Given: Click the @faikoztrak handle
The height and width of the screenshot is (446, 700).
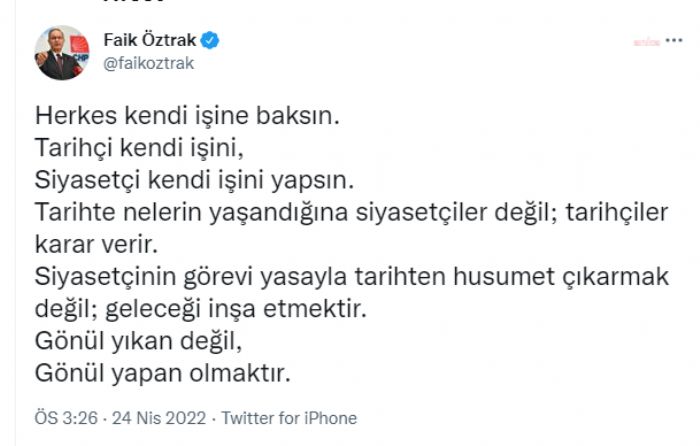Looking at the screenshot, I should click(x=148, y=63).
